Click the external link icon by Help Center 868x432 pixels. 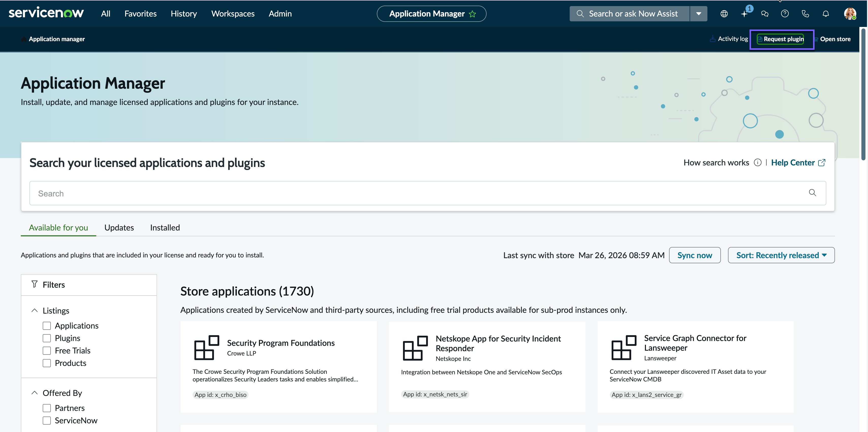click(x=822, y=162)
